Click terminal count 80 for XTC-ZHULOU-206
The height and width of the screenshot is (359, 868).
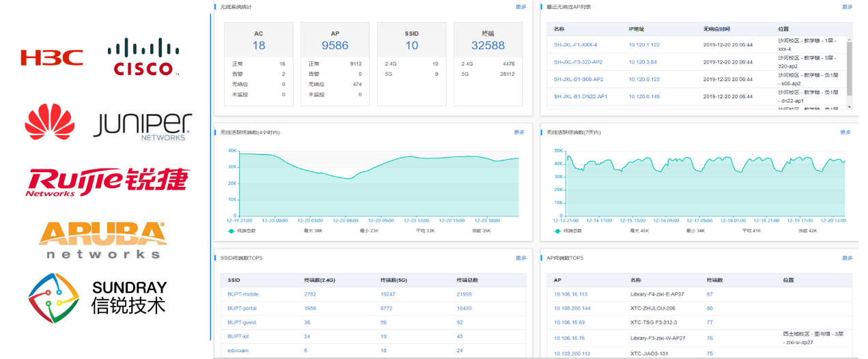tap(710, 308)
